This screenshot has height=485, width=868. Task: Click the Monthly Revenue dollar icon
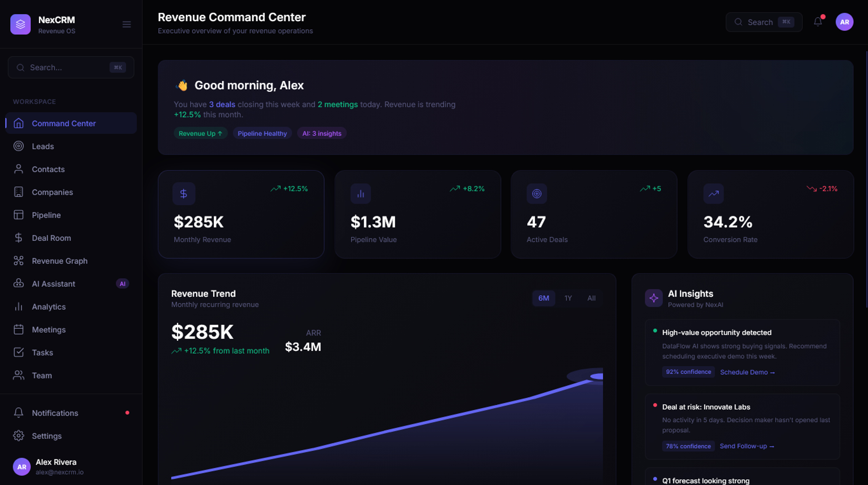[x=184, y=193]
